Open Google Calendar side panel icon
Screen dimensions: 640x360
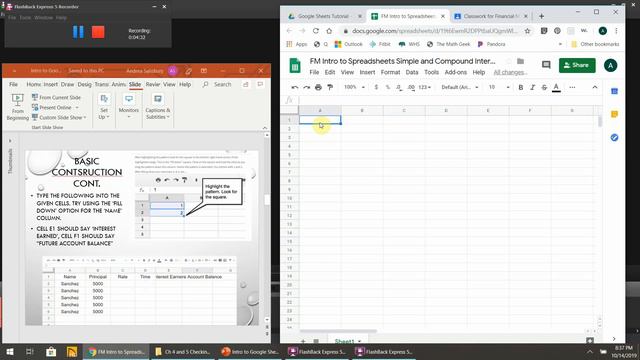click(x=614, y=91)
